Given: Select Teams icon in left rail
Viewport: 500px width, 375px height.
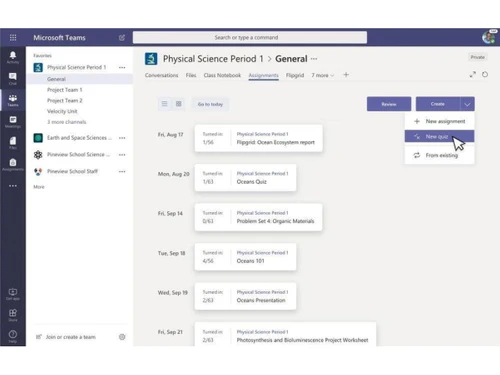Looking at the screenshot, I should (13, 100).
